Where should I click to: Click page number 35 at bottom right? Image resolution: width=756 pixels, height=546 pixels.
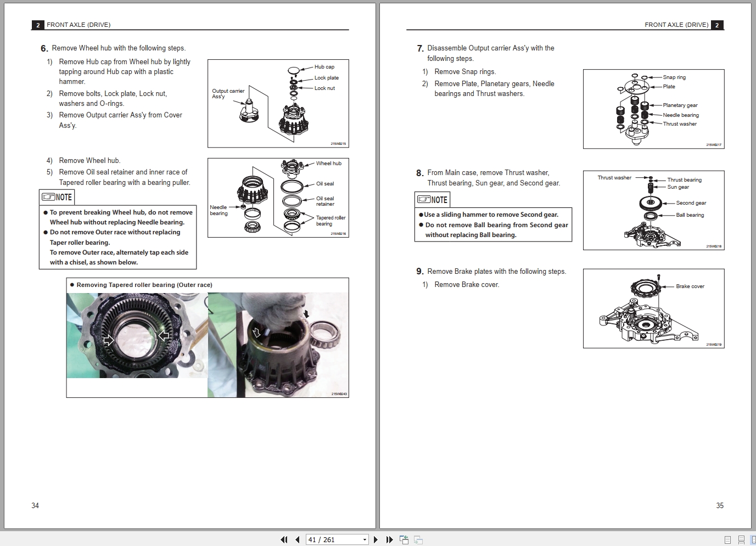point(720,505)
